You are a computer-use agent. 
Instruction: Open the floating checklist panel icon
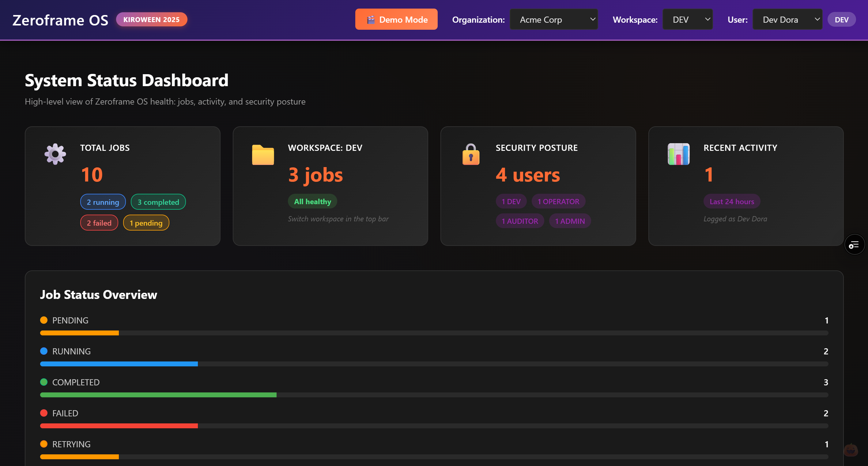(x=854, y=244)
